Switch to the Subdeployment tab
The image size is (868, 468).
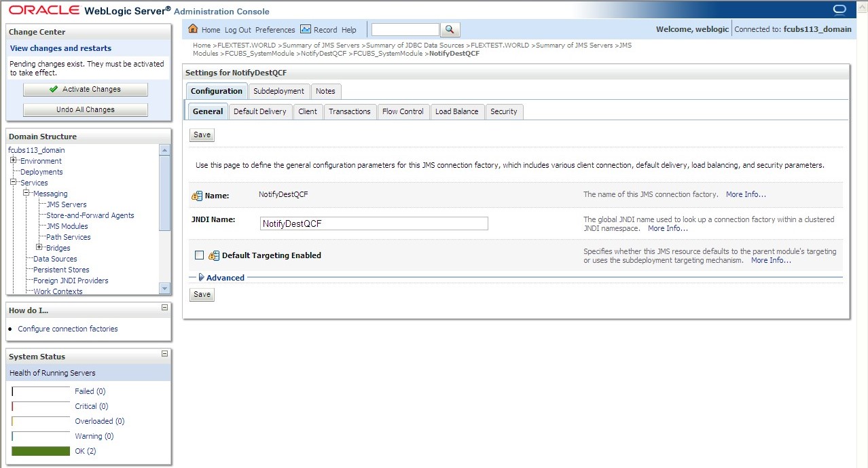(x=279, y=91)
